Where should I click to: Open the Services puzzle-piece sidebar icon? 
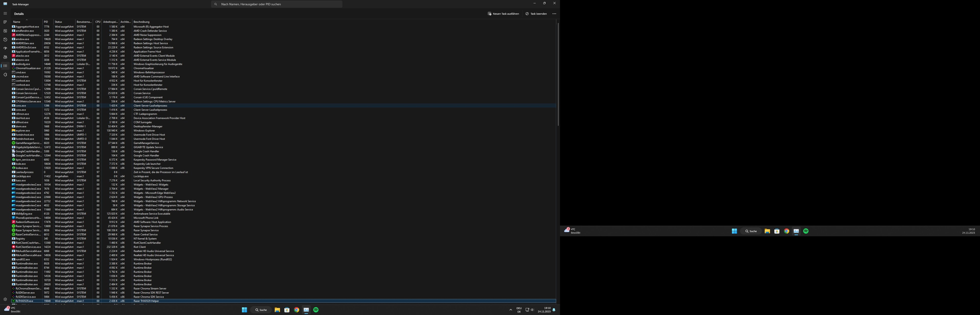[5, 74]
